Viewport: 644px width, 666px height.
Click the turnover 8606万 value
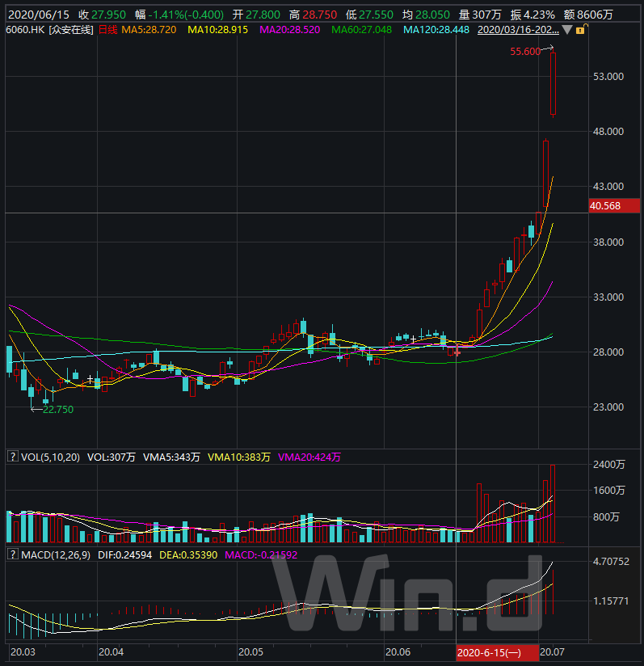[x=596, y=15]
